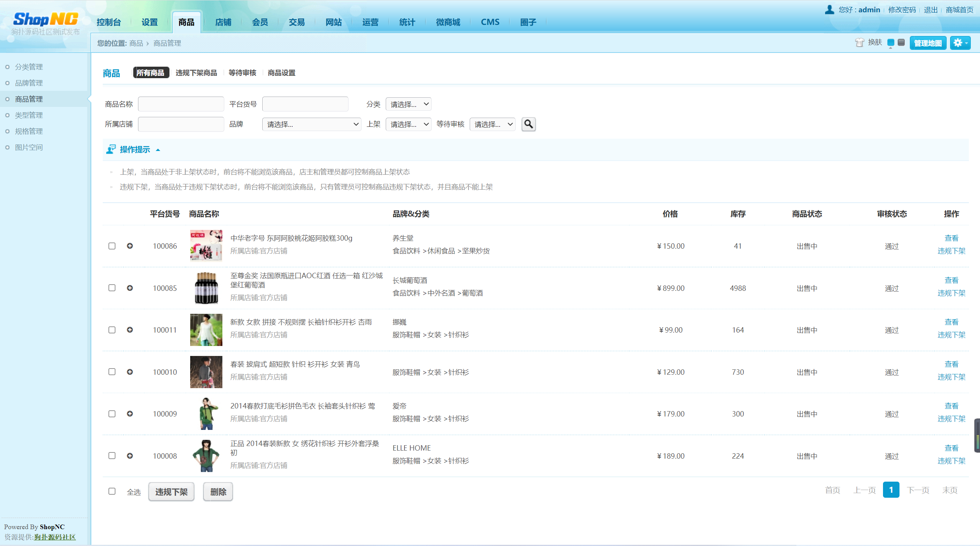Check the checkbox for product 100085

click(x=112, y=288)
